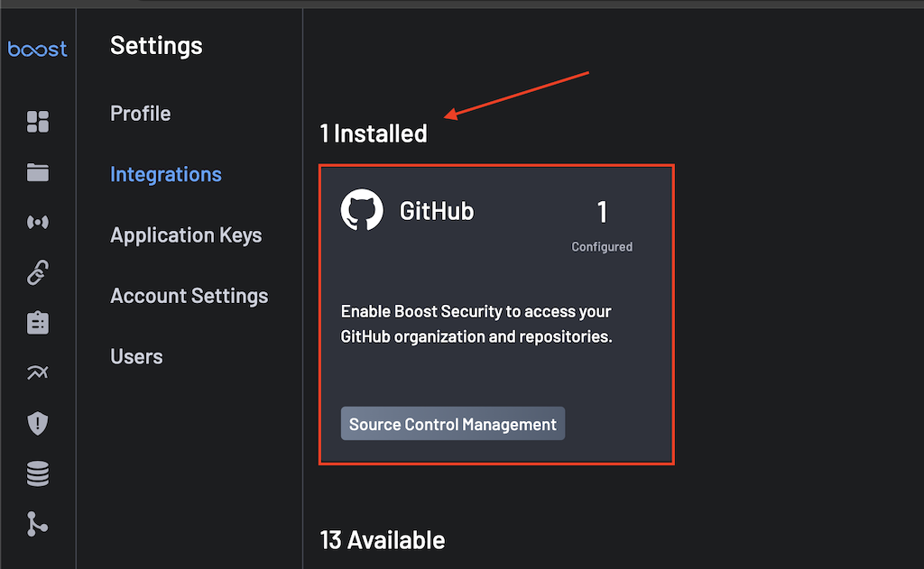Image resolution: width=924 pixels, height=569 pixels.
Task: Click the GitHub card title
Action: [x=437, y=211]
